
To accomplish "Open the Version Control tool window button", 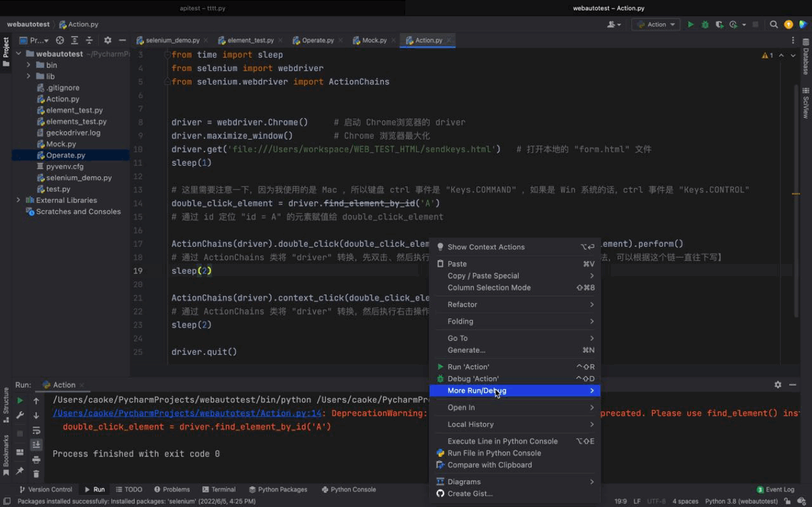I will tap(46, 489).
